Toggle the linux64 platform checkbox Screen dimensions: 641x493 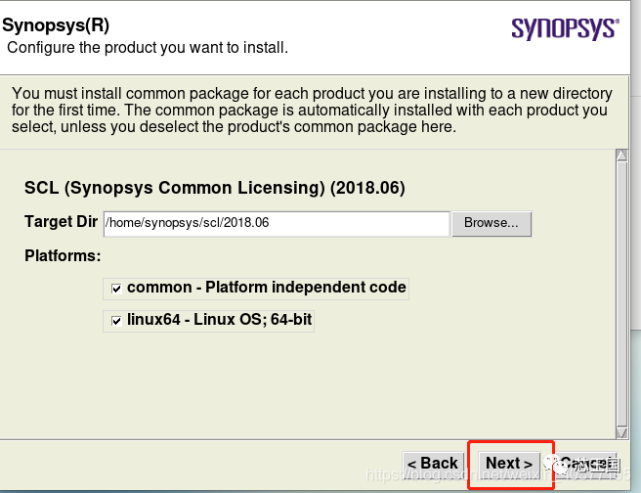point(116,321)
